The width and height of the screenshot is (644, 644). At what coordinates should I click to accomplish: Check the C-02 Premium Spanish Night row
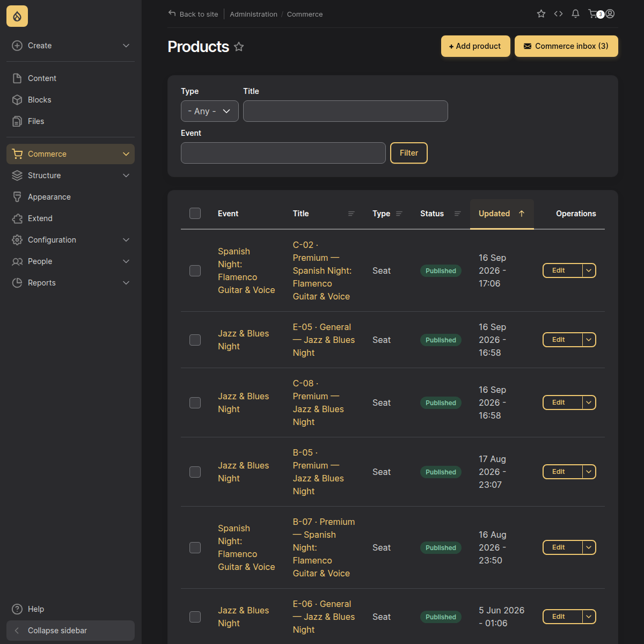tap(195, 271)
